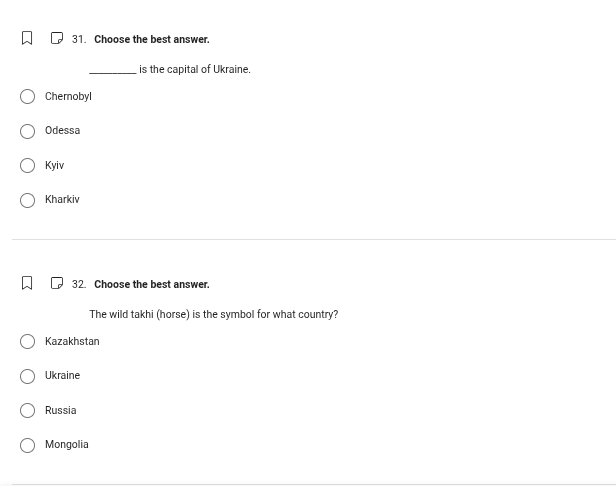Click the Odessa answer label
The width and height of the screenshot is (616, 486).
tap(62, 131)
